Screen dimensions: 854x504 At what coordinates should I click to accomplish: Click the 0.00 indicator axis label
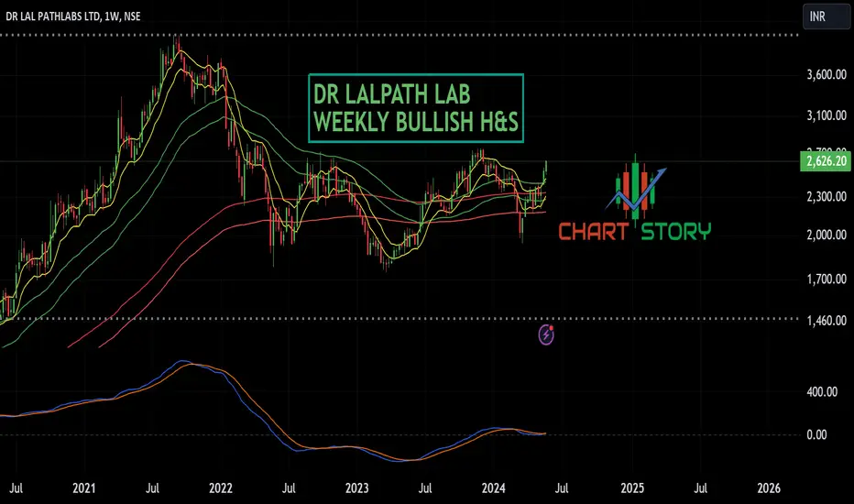click(816, 434)
